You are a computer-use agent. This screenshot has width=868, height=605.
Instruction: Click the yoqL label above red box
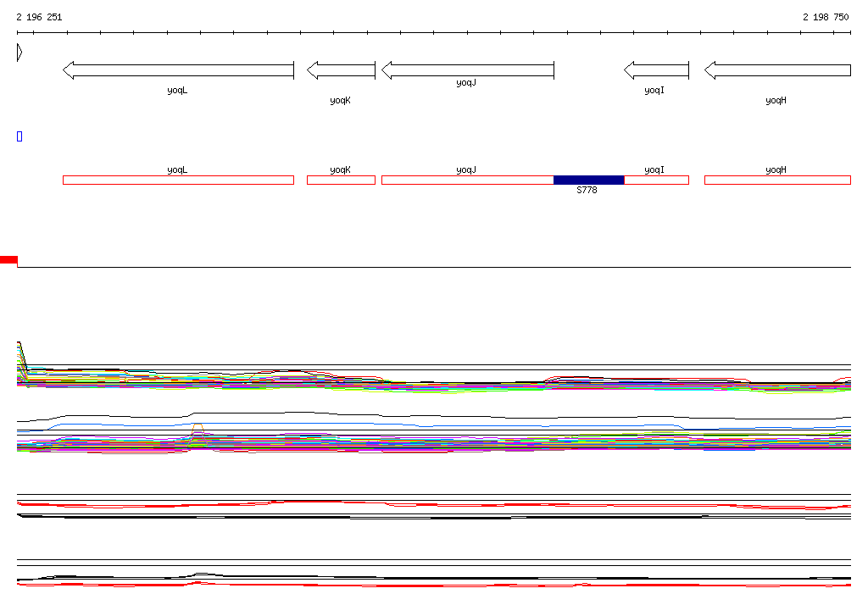177,170
